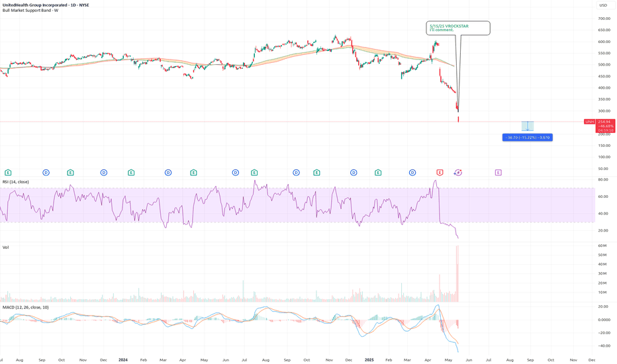Screen dimensions: 617x364
Task: Click the 0.0000 MACD scale label
Action: click(604, 320)
